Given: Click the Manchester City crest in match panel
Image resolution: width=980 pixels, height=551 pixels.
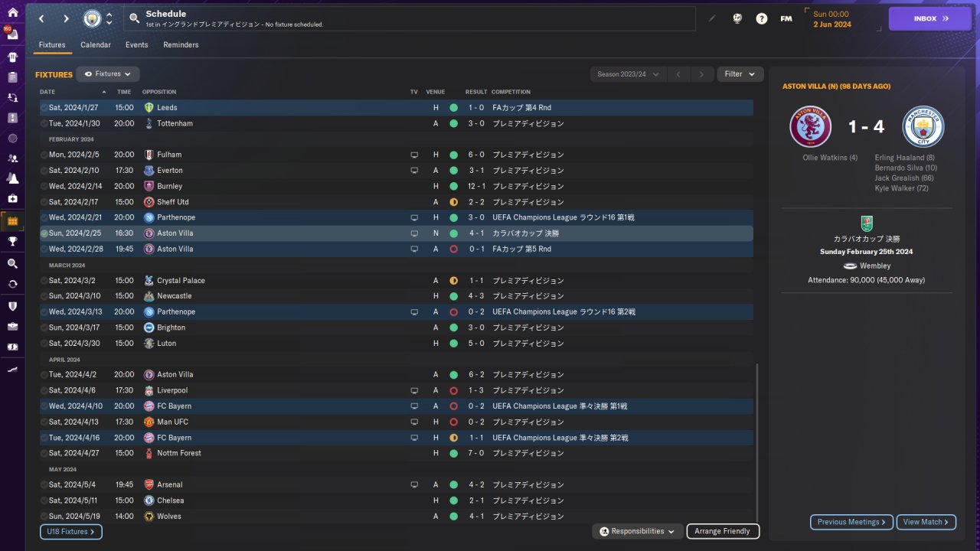Looking at the screenshot, I should (923, 127).
